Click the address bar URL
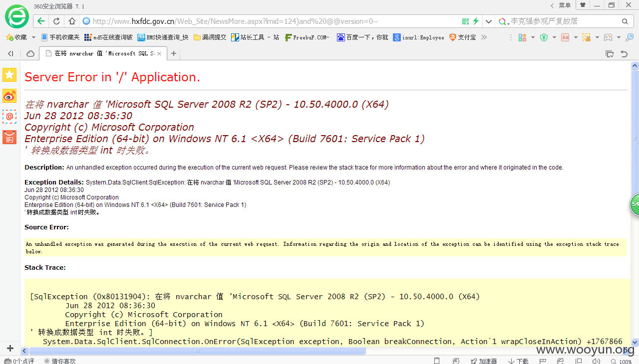 click(235, 21)
